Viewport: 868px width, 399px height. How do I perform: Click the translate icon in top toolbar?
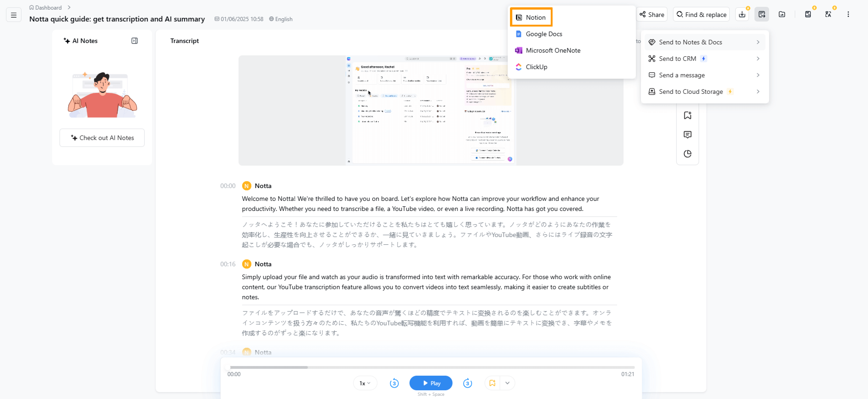tap(828, 14)
